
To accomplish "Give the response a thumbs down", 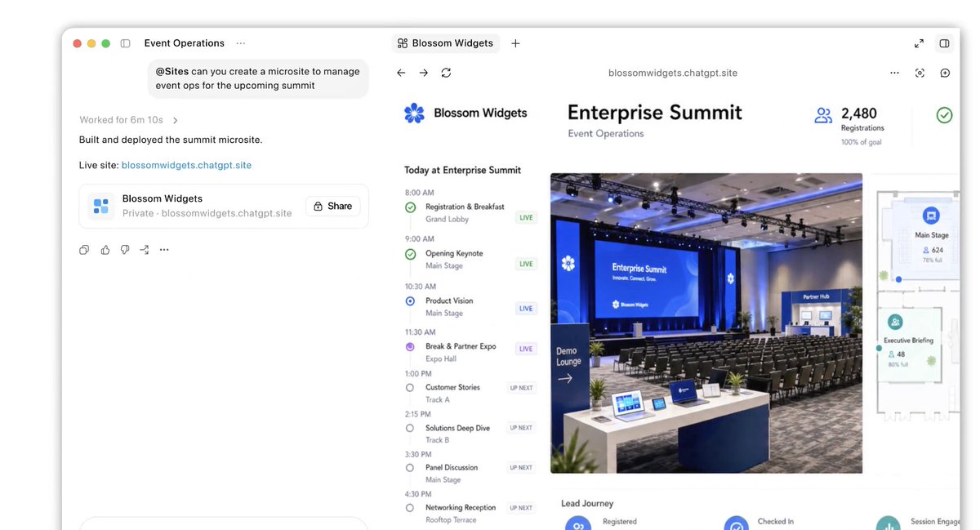I will [x=125, y=250].
